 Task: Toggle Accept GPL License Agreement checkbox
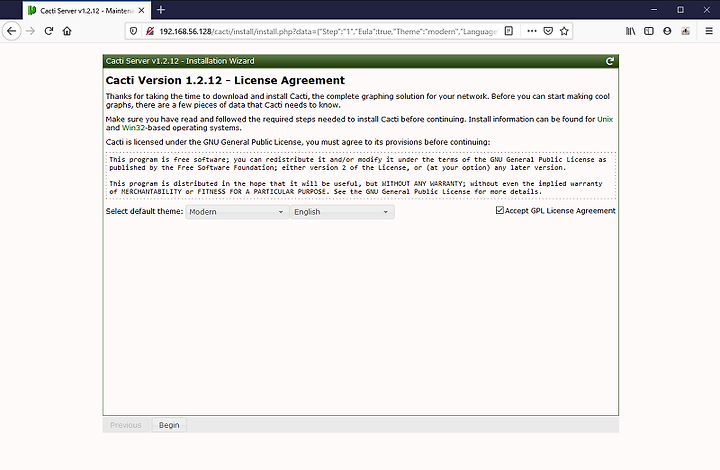pyautogui.click(x=500, y=210)
